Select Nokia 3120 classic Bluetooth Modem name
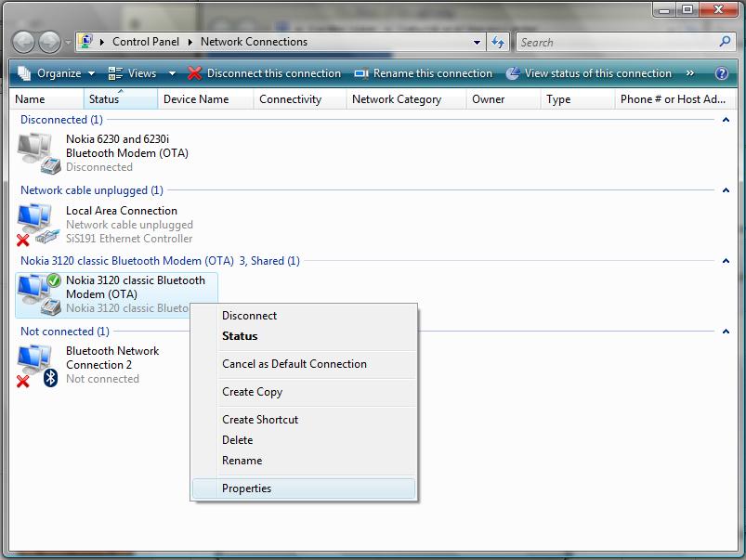The image size is (746, 560). [x=136, y=287]
